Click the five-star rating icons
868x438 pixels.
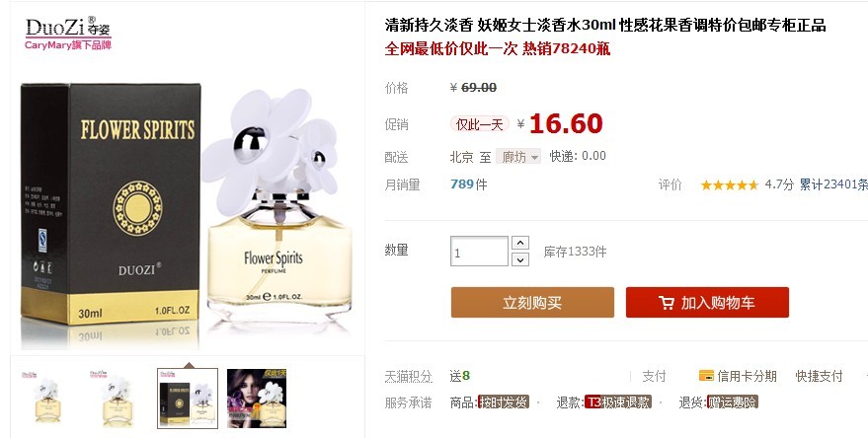click(729, 185)
